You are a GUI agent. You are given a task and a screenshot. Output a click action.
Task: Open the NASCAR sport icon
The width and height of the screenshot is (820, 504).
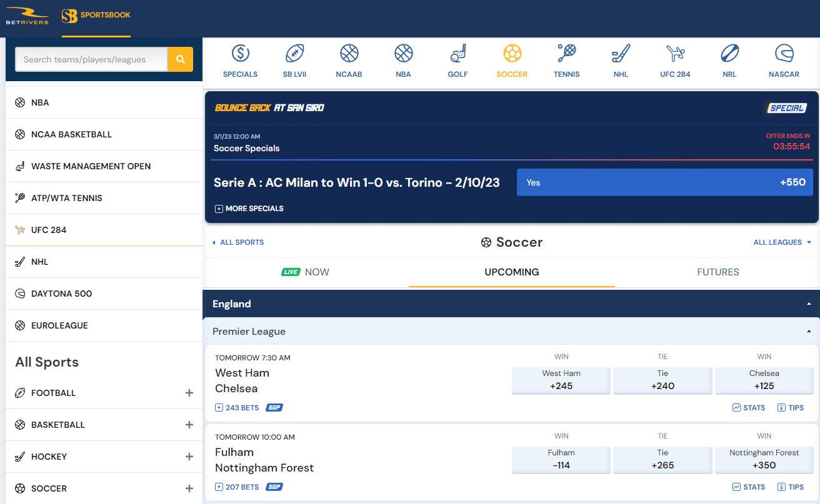click(784, 61)
